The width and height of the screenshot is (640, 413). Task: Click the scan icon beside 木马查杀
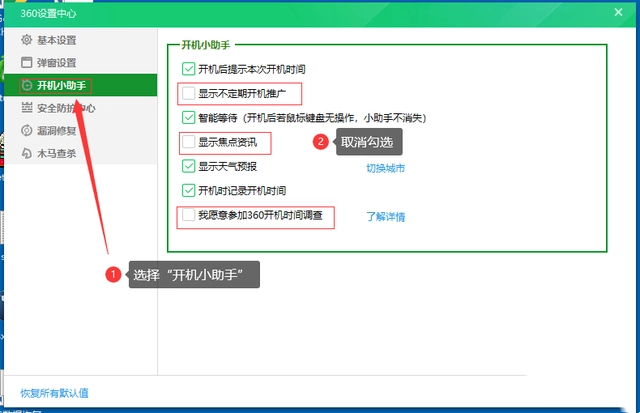pyautogui.click(x=27, y=153)
